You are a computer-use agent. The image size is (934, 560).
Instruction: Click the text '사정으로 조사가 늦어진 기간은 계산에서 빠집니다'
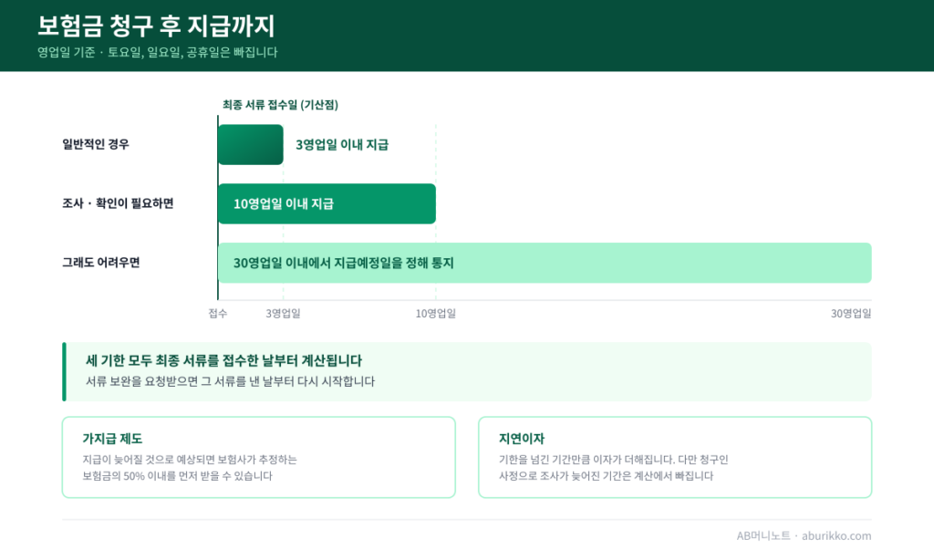pos(606,476)
